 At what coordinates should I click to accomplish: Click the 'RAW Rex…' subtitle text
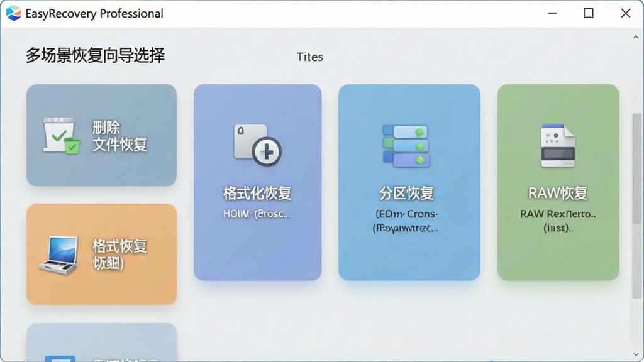click(558, 214)
